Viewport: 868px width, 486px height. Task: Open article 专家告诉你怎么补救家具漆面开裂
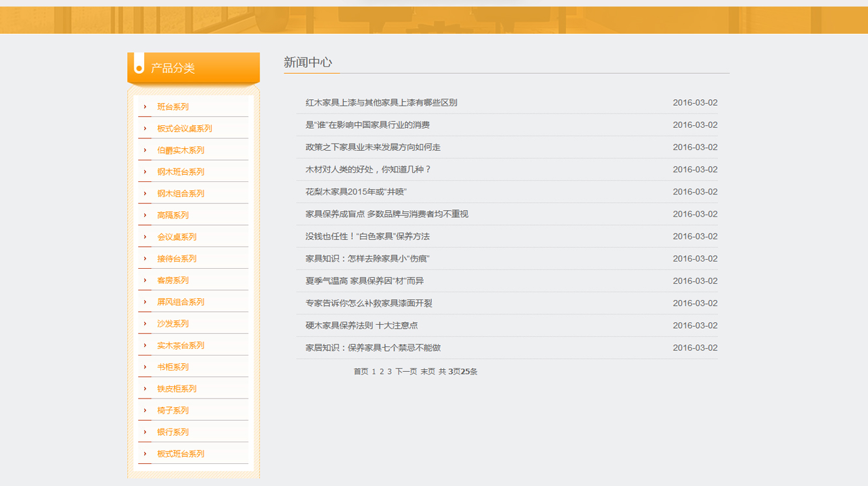[x=368, y=303]
